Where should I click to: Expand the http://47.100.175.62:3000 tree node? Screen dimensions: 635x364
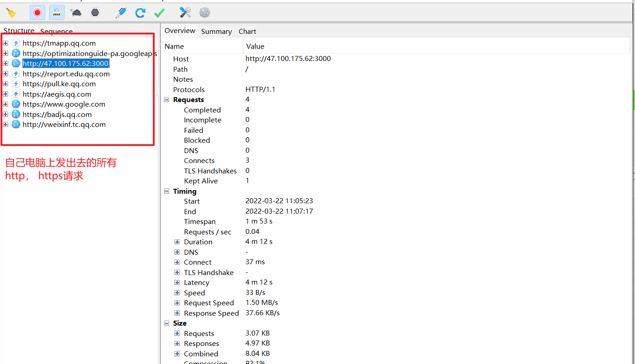(x=5, y=64)
